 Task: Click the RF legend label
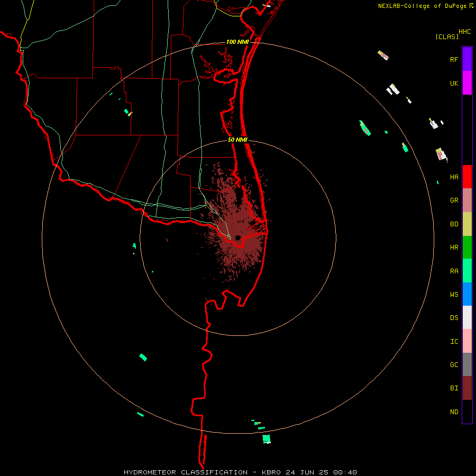pyautogui.click(x=454, y=59)
